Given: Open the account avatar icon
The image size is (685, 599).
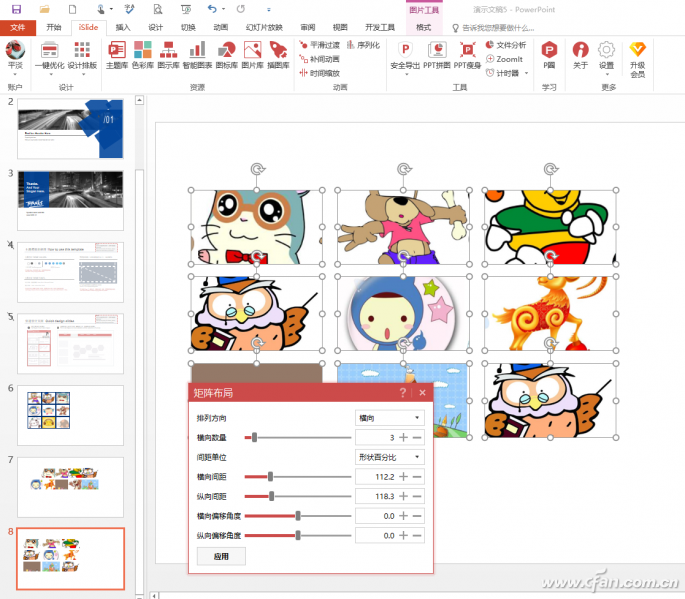Looking at the screenshot, I should coord(15,50).
